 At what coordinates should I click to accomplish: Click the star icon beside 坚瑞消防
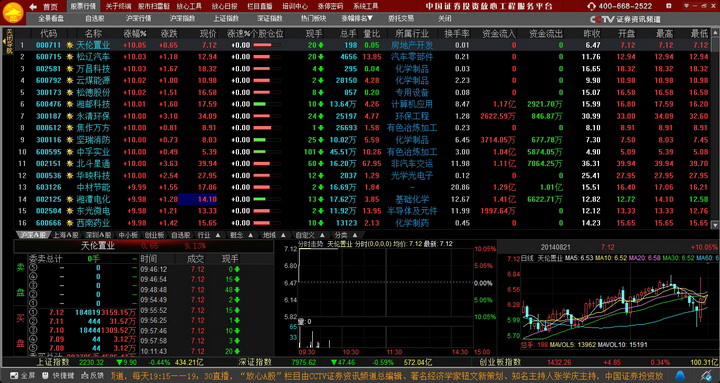coord(70,140)
